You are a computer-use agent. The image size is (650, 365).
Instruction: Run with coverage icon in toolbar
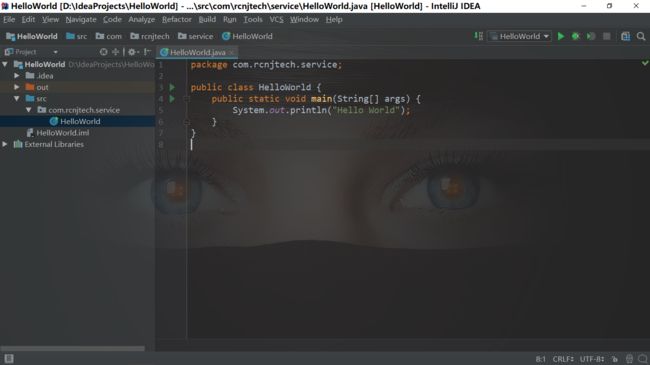pos(591,36)
